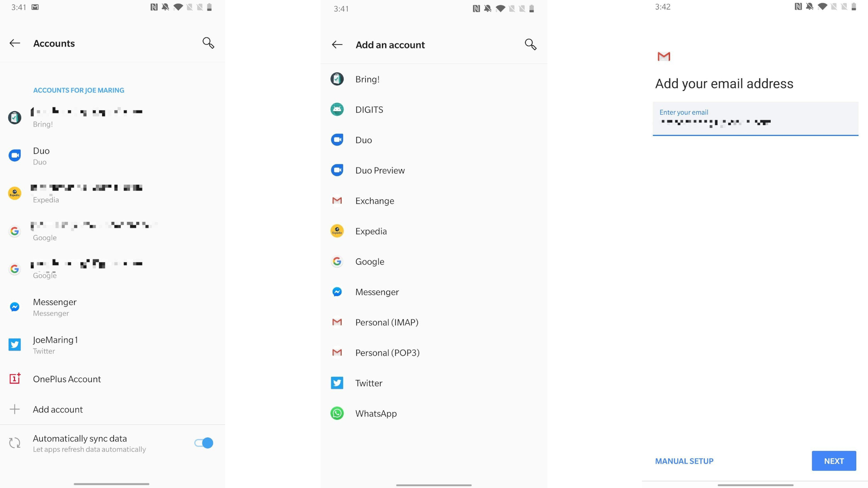Toggle Automatically sync data switch
The image size is (868, 488).
tap(202, 443)
